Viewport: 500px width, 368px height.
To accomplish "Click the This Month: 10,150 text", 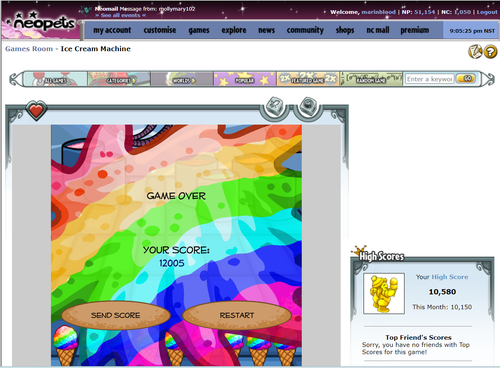I will pos(442,307).
